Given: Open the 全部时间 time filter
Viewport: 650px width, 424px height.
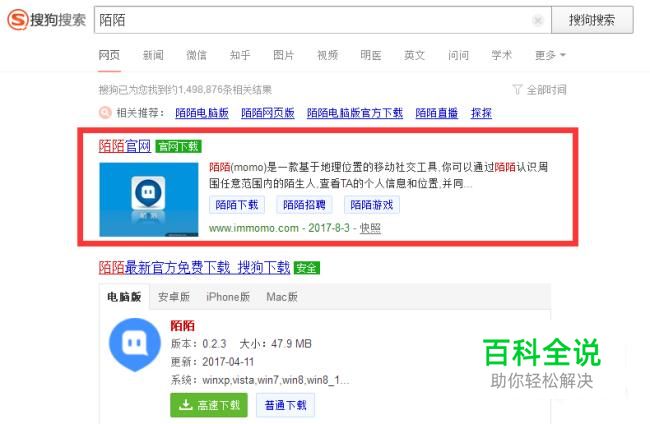Looking at the screenshot, I should (546, 90).
